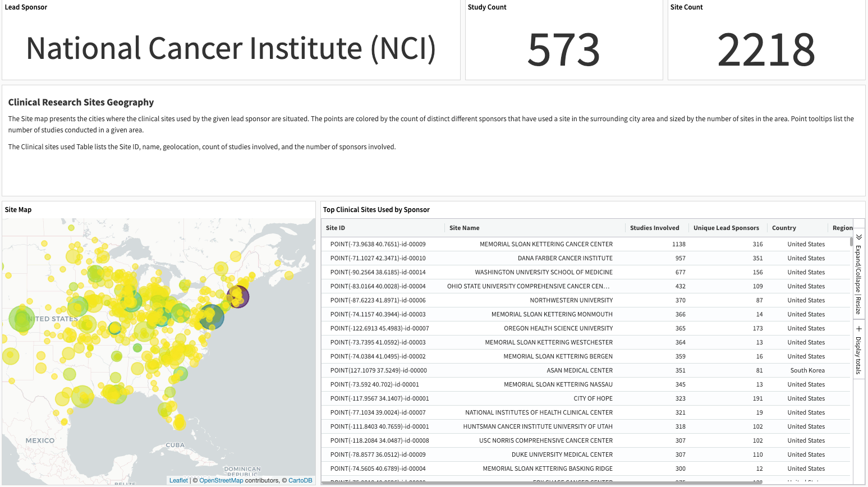Open the Leaflet attribution link
The width and height of the screenshot is (868, 487).
(x=178, y=480)
